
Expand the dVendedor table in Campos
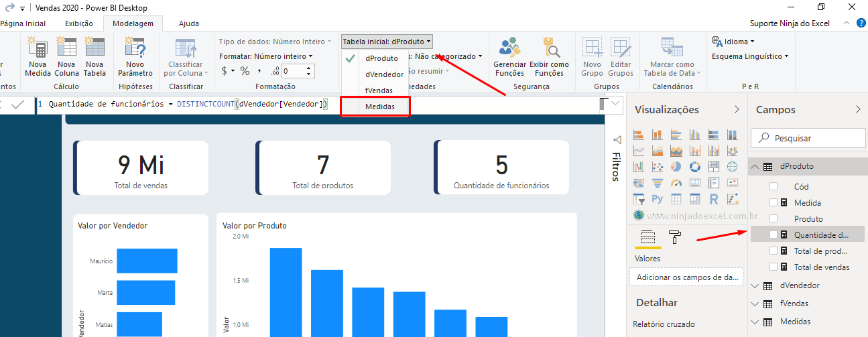click(755, 285)
